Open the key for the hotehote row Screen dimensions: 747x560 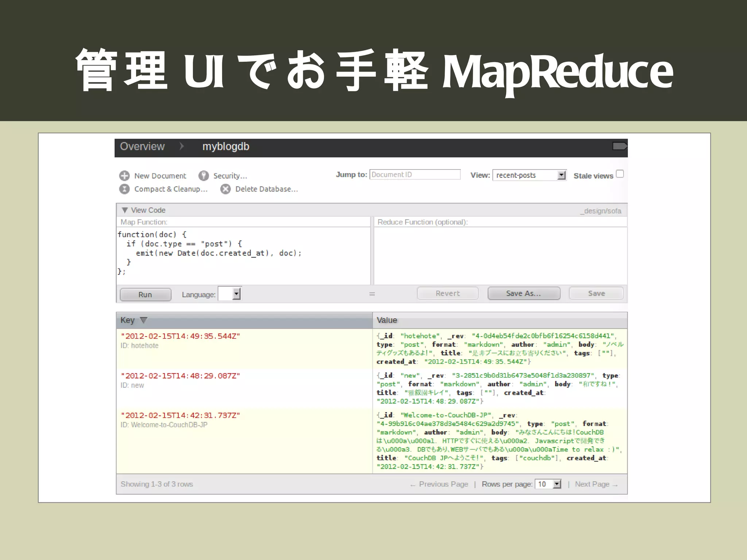[181, 336]
